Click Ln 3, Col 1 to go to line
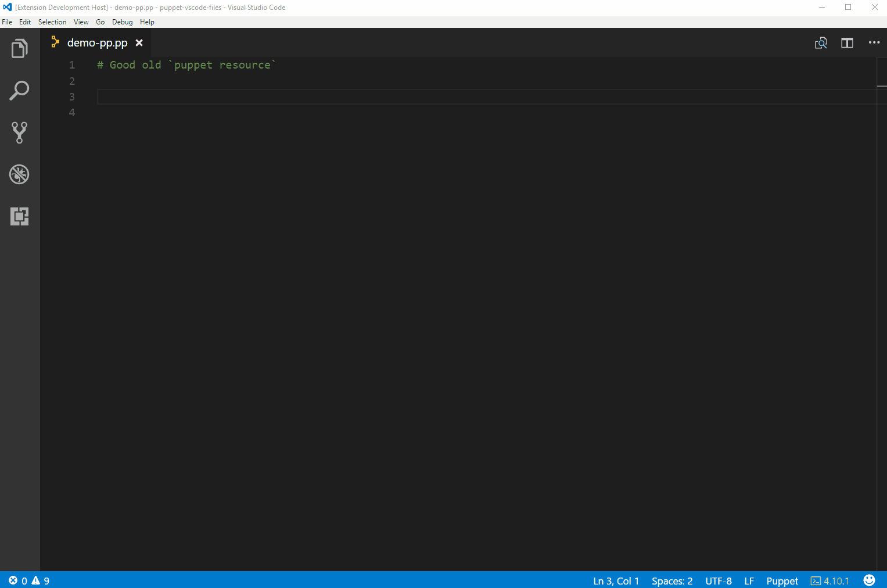Screen dimensions: 887x588 [616, 581]
